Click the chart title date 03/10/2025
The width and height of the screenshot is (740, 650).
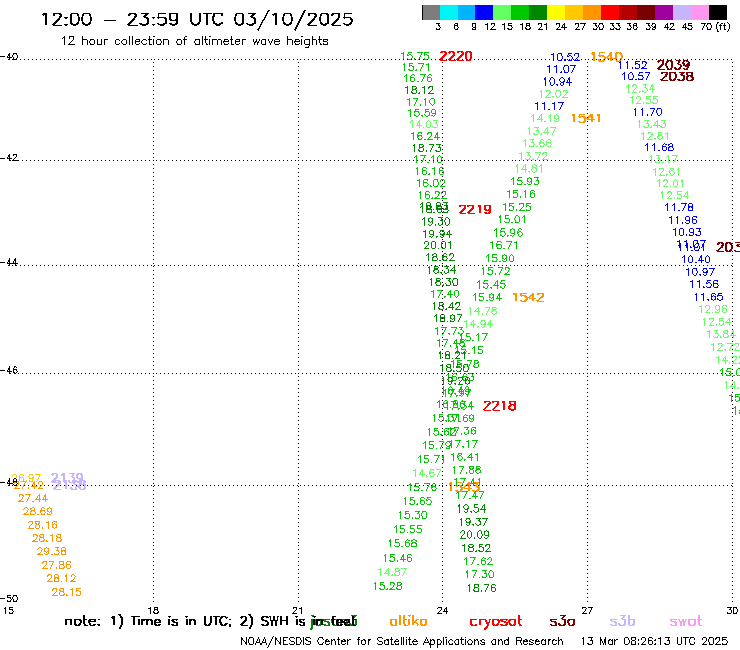point(293,19)
